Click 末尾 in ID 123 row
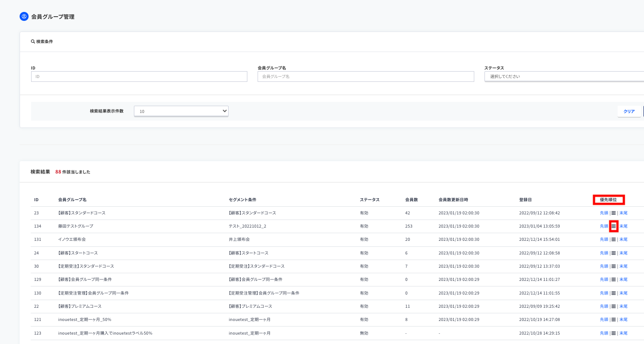Viewport: 644px width, 344px height. 624,333
